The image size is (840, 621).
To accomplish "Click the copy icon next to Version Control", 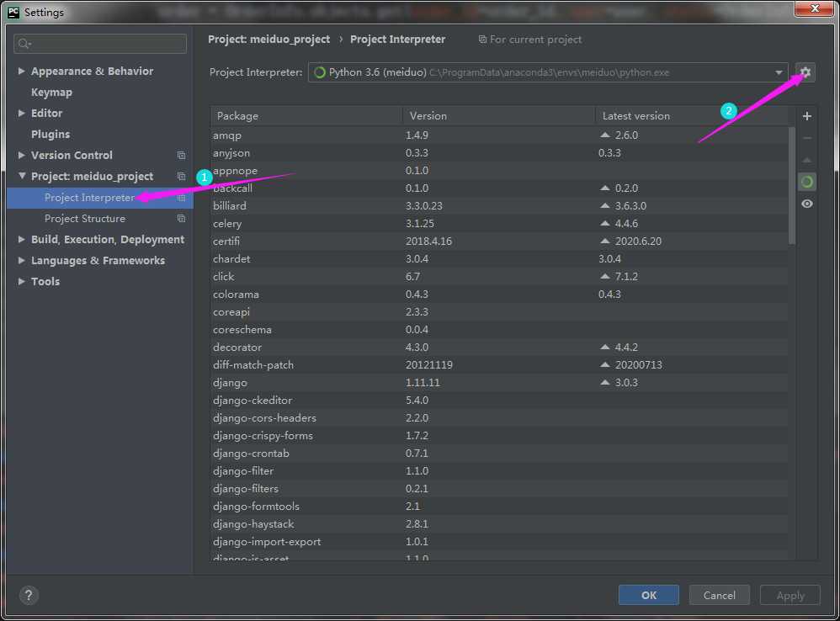I will [181, 155].
